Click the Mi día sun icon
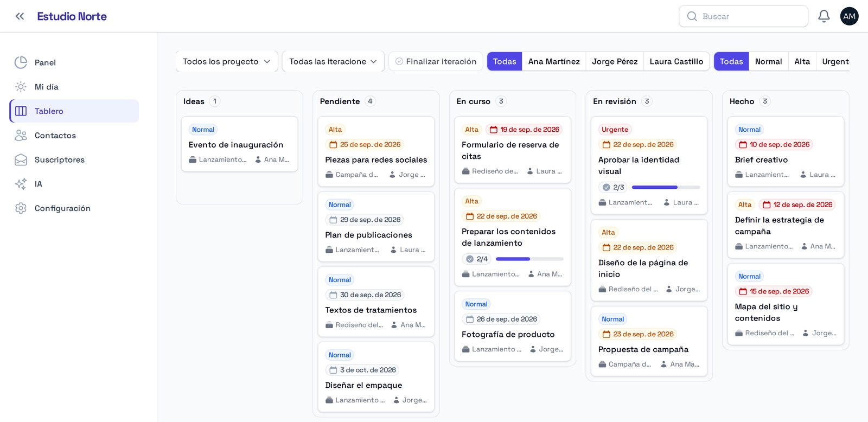This screenshot has height=422, width=868. click(21, 87)
